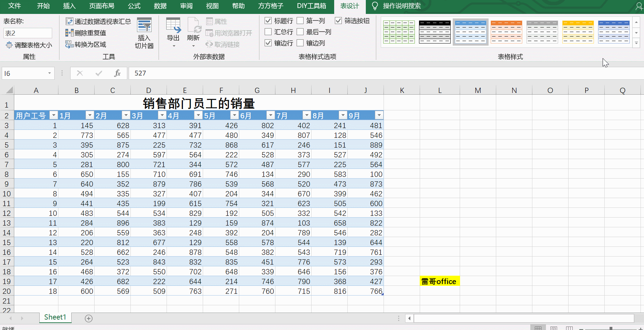Viewport: 644px width, 330px height.
Task: Open the 9月 column filter dropdown
Action: [379, 115]
